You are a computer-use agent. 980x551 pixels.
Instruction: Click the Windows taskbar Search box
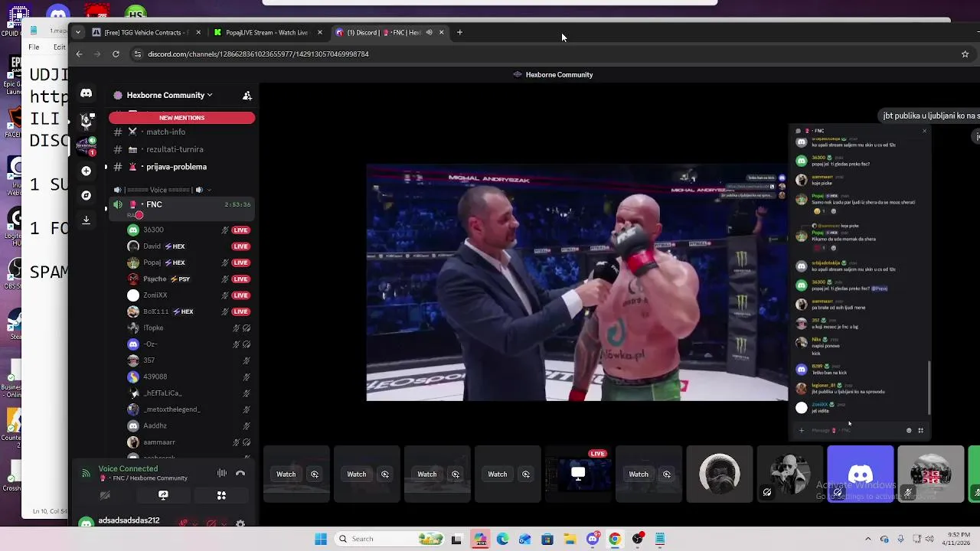(389, 539)
